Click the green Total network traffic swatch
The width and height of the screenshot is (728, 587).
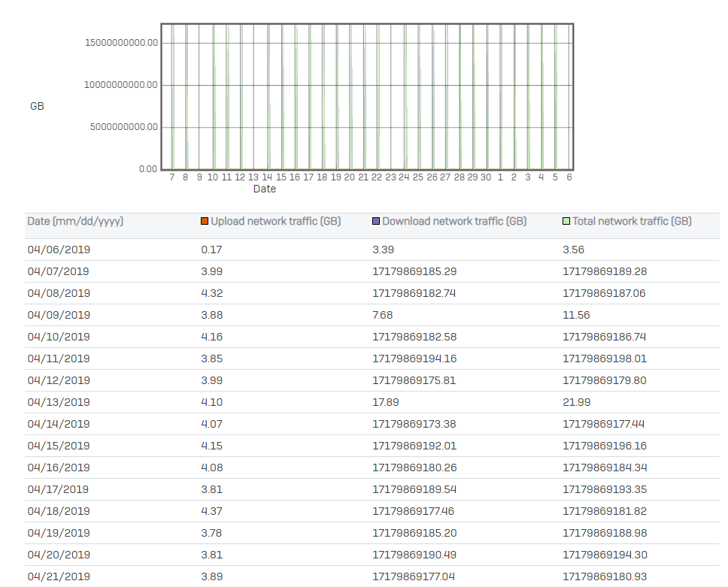pos(567,222)
